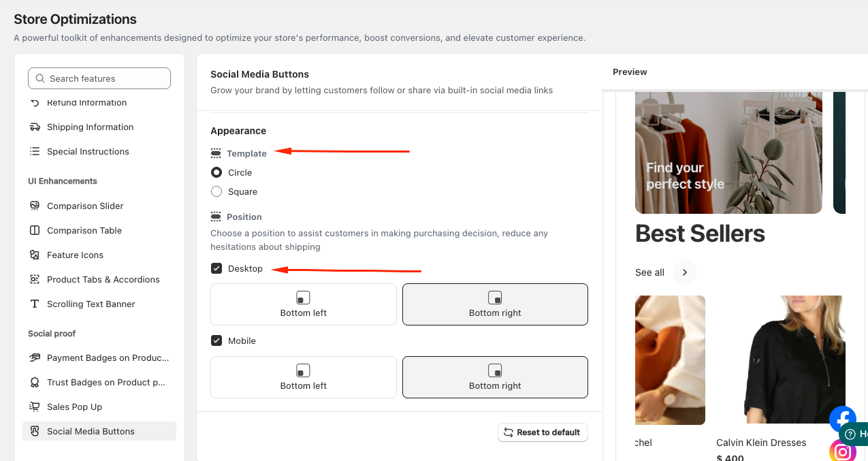Click Reset to default button
Viewport: 868px width, 461px height.
pos(543,432)
